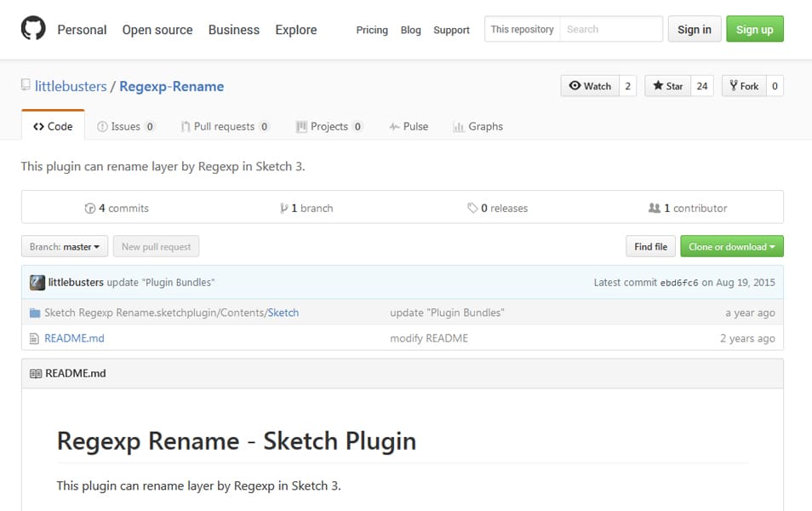Click the Sign up button

[x=754, y=29]
